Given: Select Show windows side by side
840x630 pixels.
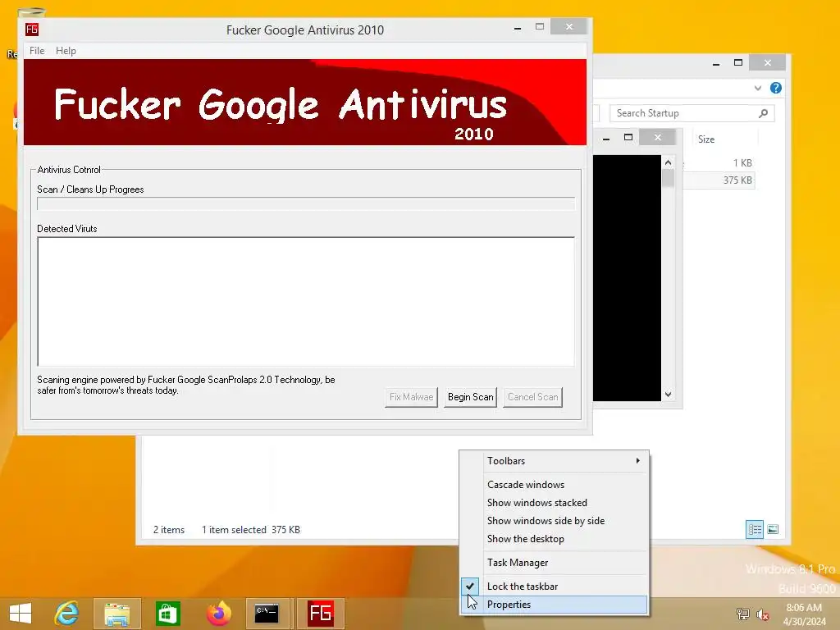Looking at the screenshot, I should click(555, 521).
